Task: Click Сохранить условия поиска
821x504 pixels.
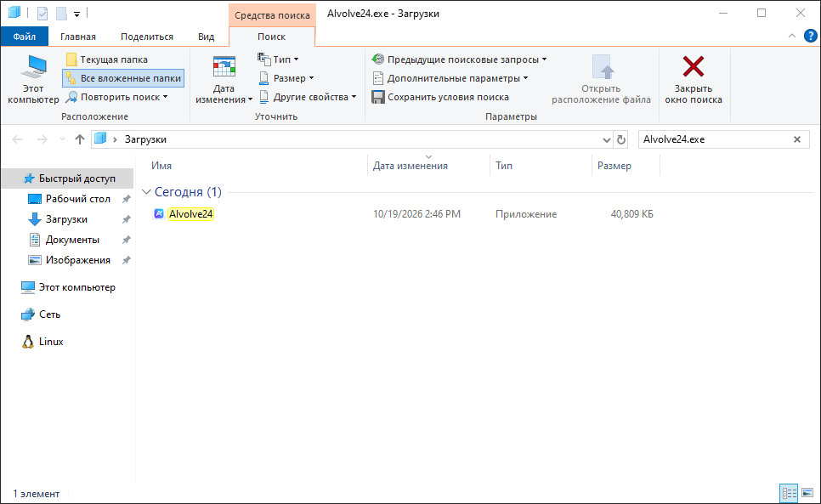Action: coord(440,98)
